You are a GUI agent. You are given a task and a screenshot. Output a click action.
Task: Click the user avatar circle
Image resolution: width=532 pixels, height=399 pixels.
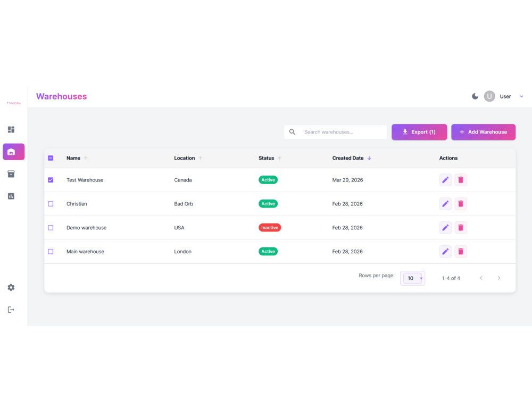pos(489,96)
